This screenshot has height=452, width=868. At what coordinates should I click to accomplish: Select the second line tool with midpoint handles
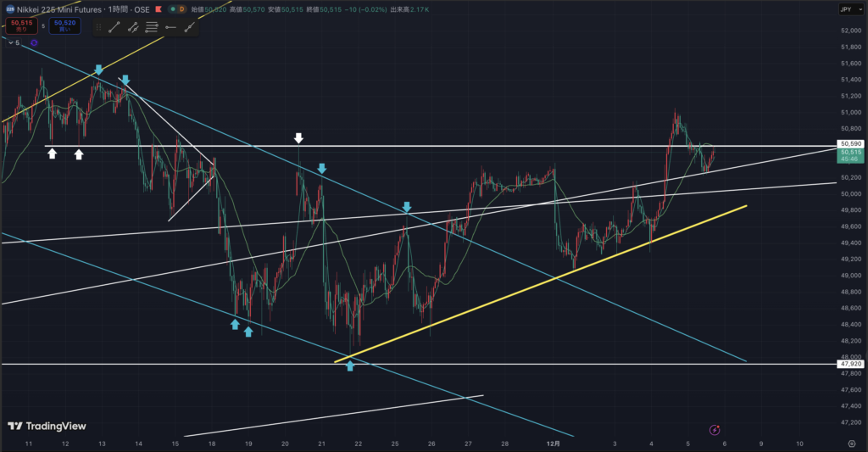coord(133,27)
